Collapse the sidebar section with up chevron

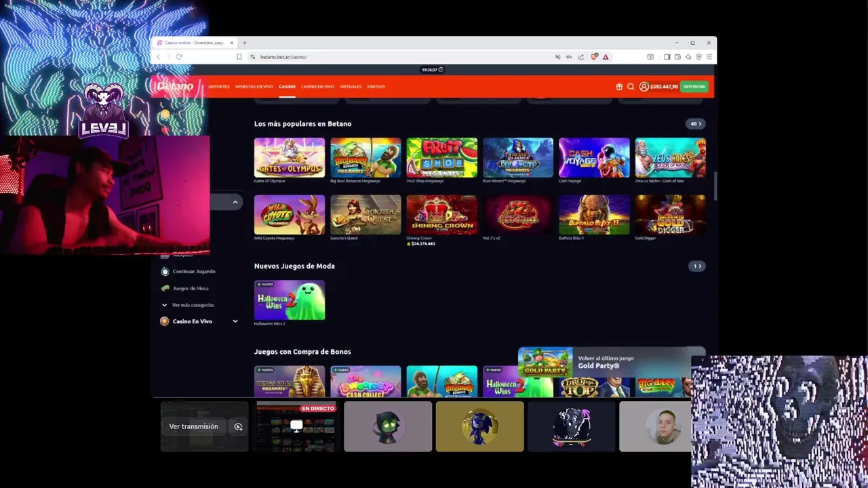pyautogui.click(x=235, y=202)
